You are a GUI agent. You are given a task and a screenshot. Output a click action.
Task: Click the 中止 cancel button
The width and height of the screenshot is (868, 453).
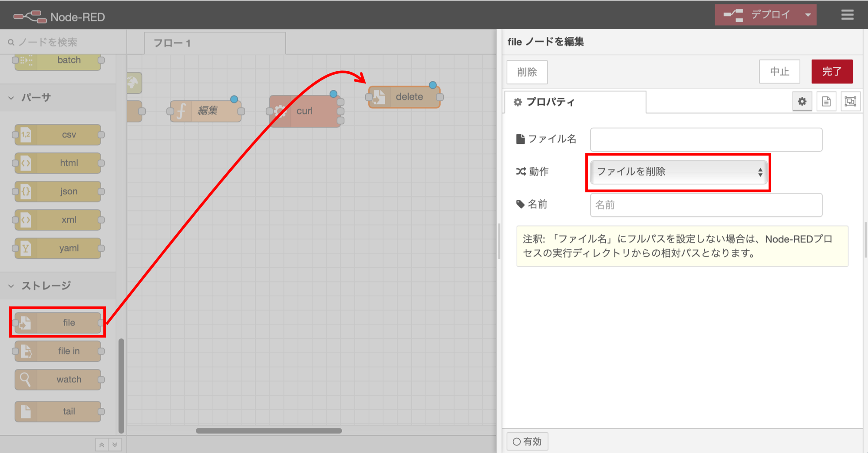tap(779, 71)
